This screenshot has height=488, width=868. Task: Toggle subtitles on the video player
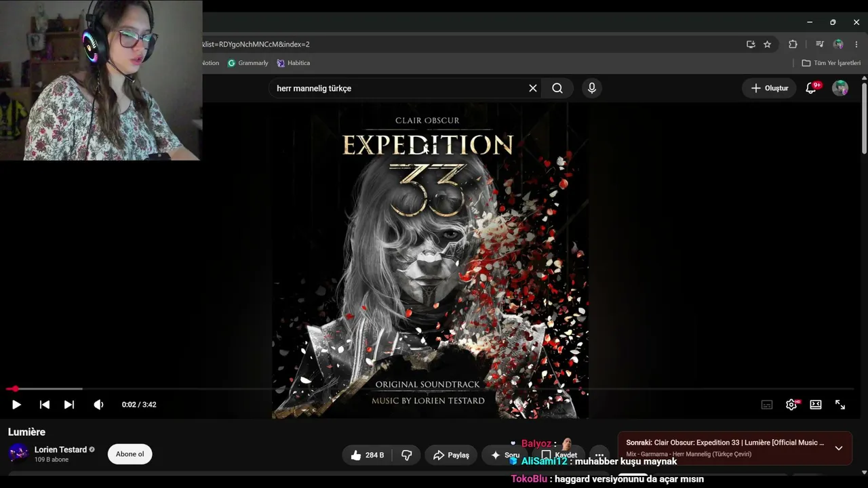click(767, 405)
